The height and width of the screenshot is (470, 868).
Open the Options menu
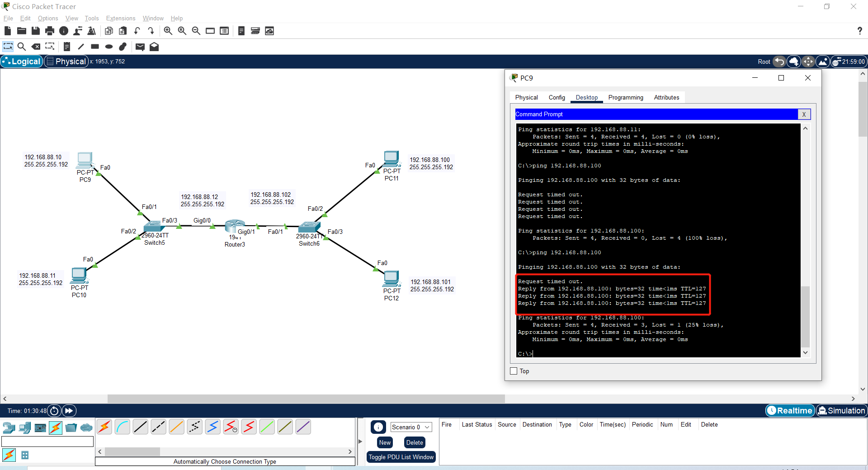(x=48, y=18)
